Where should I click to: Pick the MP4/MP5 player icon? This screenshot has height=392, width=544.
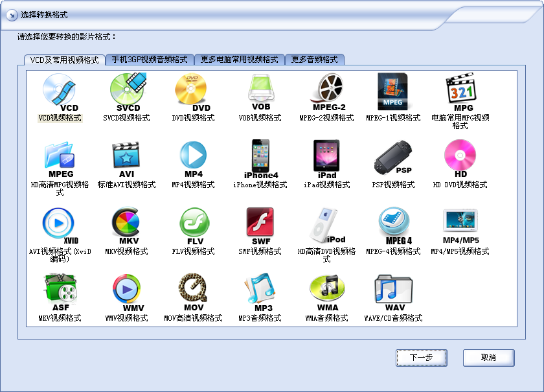click(460, 226)
